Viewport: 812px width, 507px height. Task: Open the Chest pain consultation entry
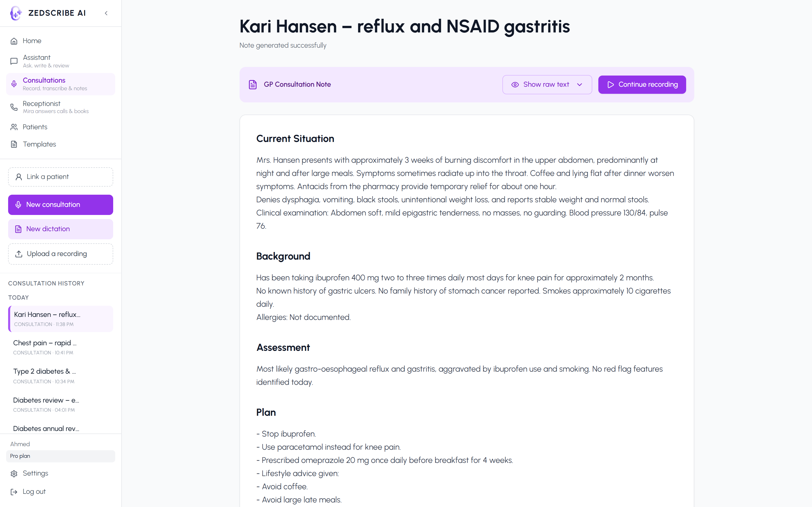60,347
